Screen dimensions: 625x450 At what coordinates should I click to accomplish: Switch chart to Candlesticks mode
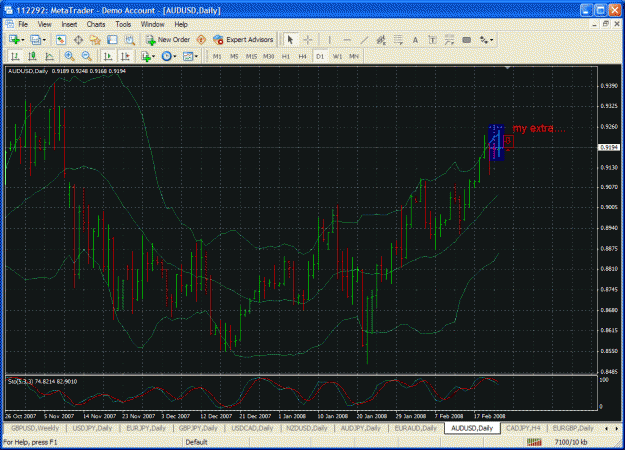point(32,56)
